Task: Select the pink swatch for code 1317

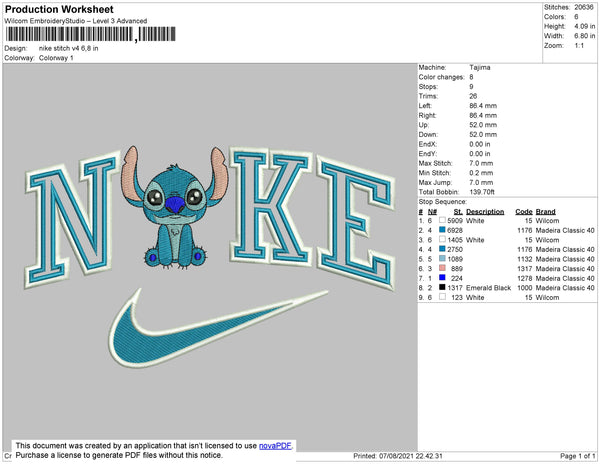Action: [442, 268]
